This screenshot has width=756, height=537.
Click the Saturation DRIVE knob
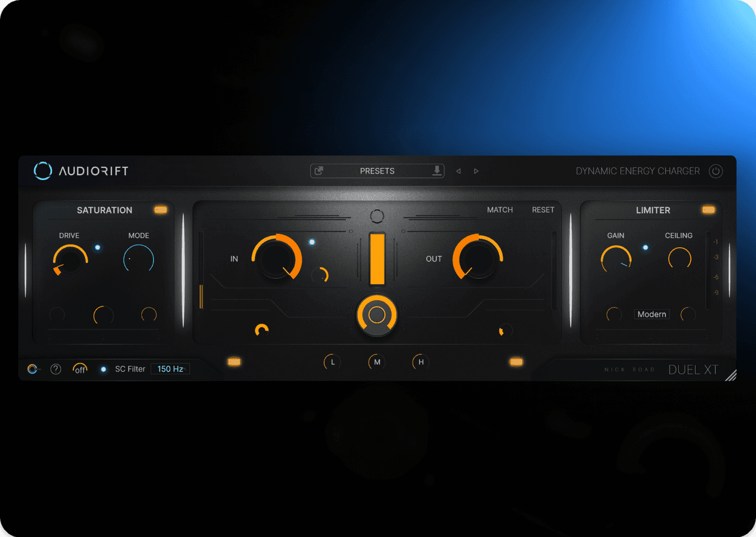point(70,261)
